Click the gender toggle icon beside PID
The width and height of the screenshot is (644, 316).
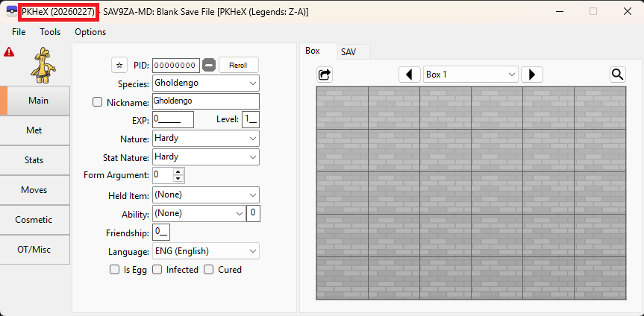point(209,65)
